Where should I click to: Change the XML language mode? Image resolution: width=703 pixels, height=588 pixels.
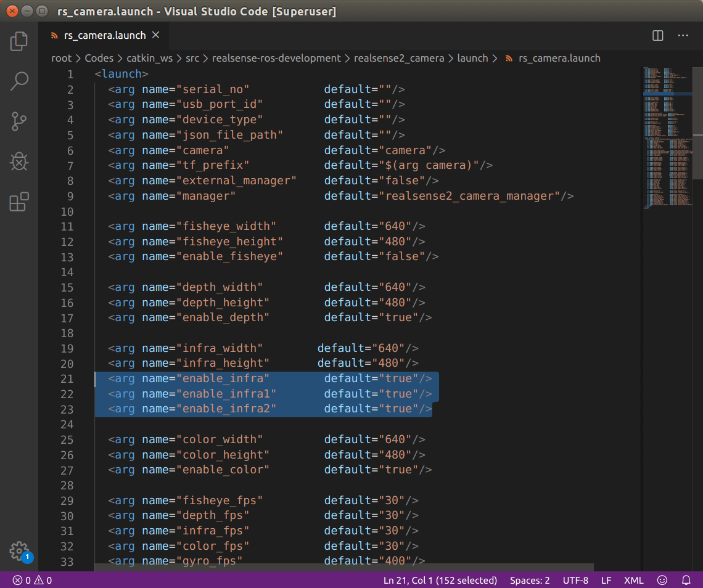click(633, 581)
